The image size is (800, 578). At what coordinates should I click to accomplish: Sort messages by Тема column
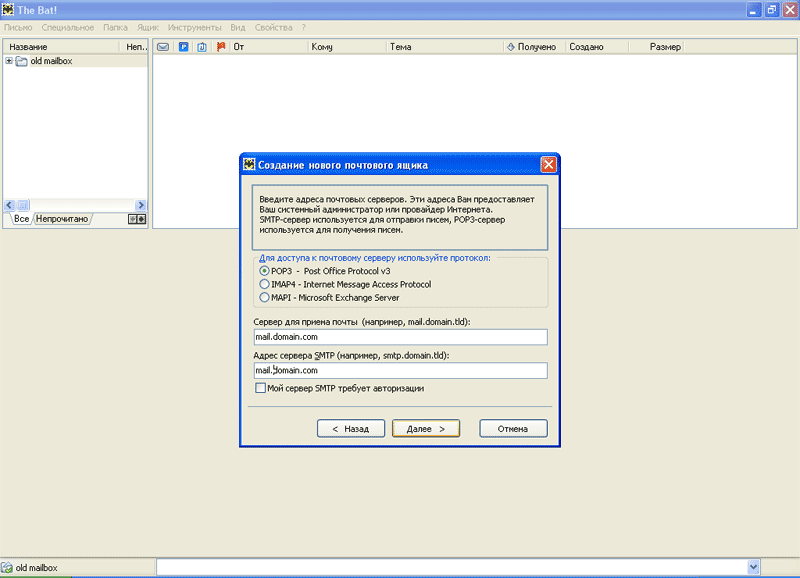point(445,47)
